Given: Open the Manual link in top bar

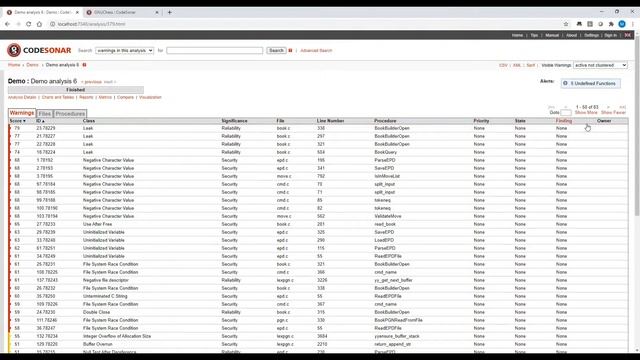Looking at the screenshot, I should coord(552,36).
